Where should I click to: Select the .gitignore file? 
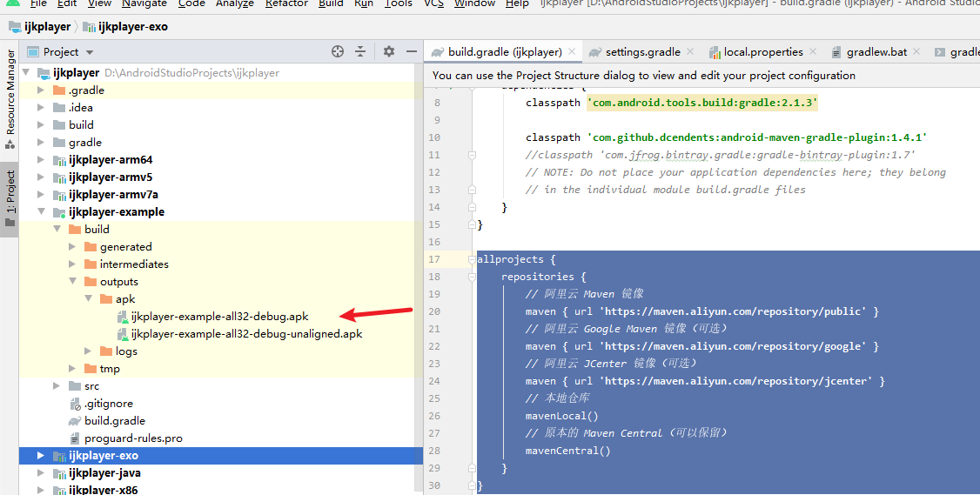point(108,404)
